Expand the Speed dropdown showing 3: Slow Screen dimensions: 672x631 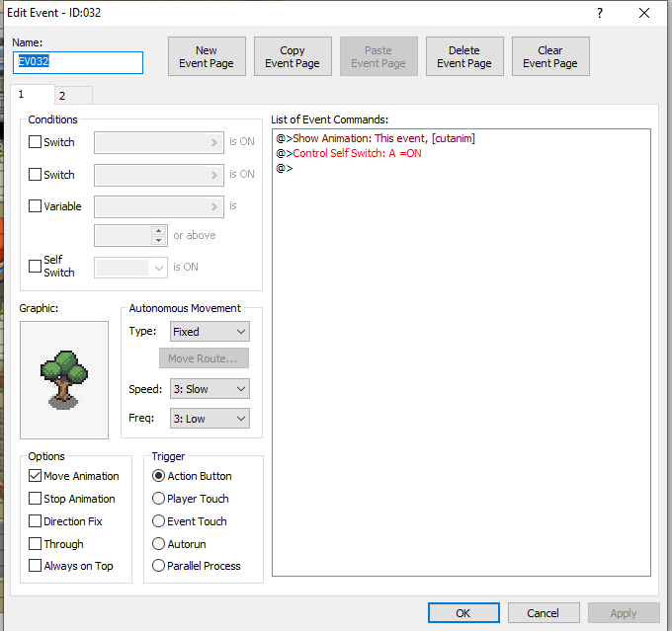pyautogui.click(x=210, y=389)
